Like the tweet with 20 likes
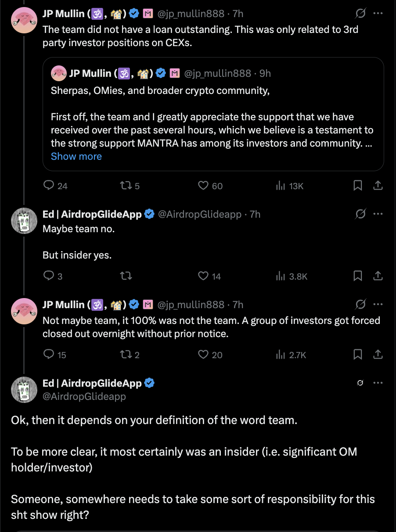Image resolution: width=396 pixels, height=532 pixels. pos(203,354)
